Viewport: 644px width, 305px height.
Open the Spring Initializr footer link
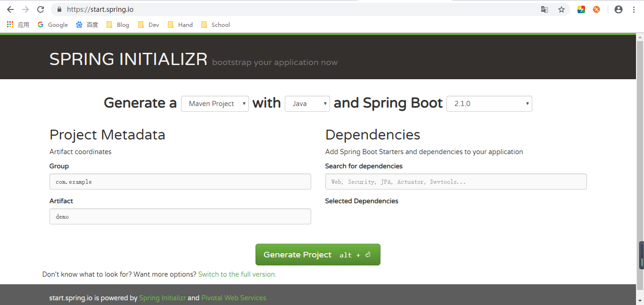coord(162,298)
